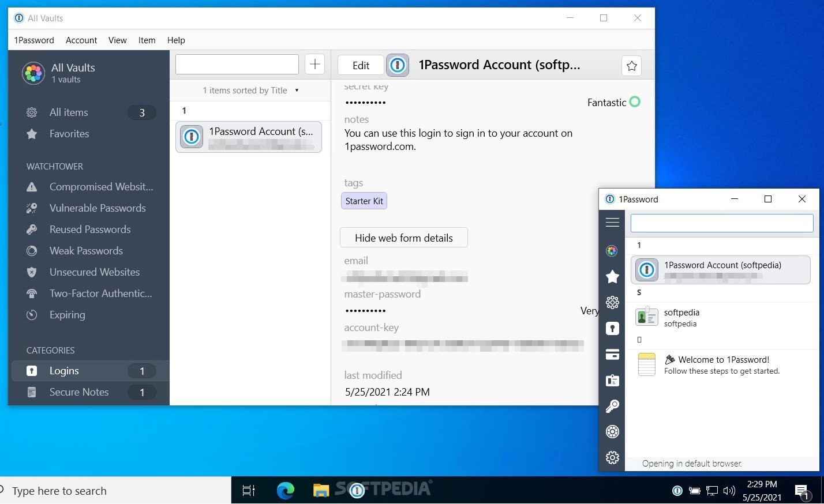This screenshot has height=504, width=824.
Task: Select Logins keyhole icon in mini sidebar
Action: [x=612, y=329]
